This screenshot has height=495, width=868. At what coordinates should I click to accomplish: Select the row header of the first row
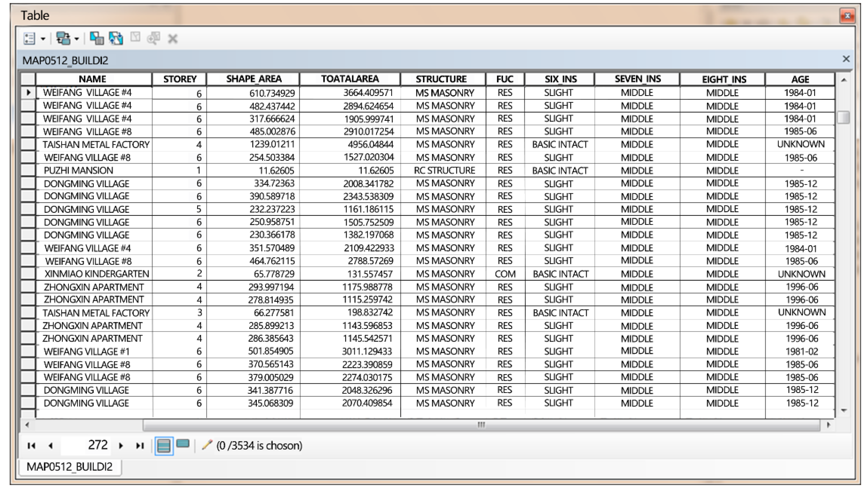pyautogui.click(x=28, y=93)
